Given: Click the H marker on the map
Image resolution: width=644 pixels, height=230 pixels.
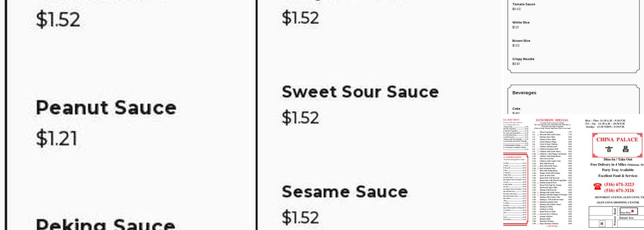Looking at the screenshot, I should coord(602,224).
